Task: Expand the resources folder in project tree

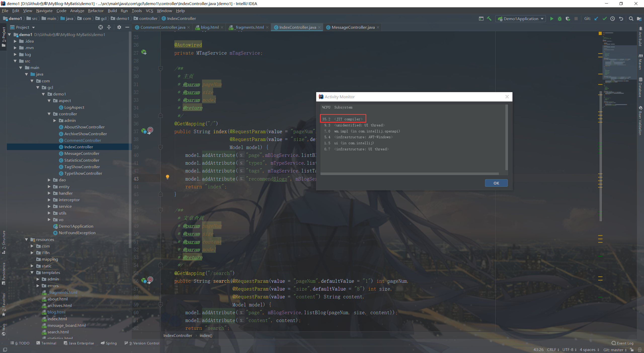Action: click(x=28, y=239)
